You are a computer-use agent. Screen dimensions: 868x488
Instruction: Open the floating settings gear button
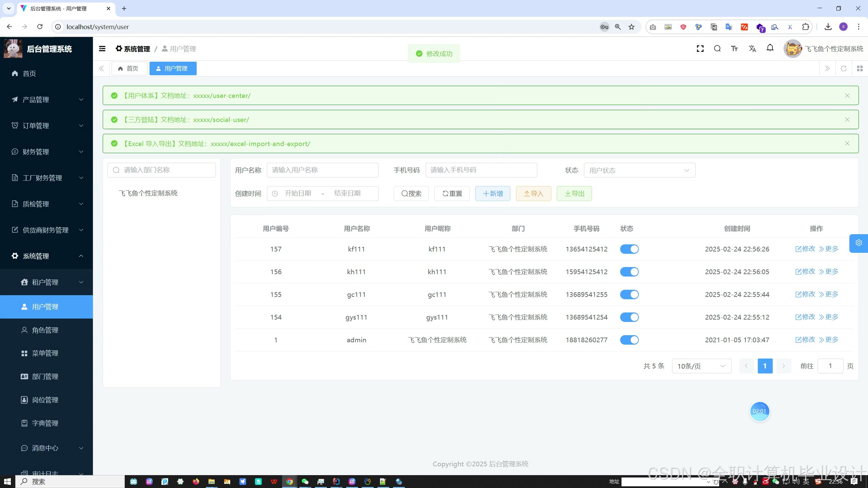click(859, 243)
